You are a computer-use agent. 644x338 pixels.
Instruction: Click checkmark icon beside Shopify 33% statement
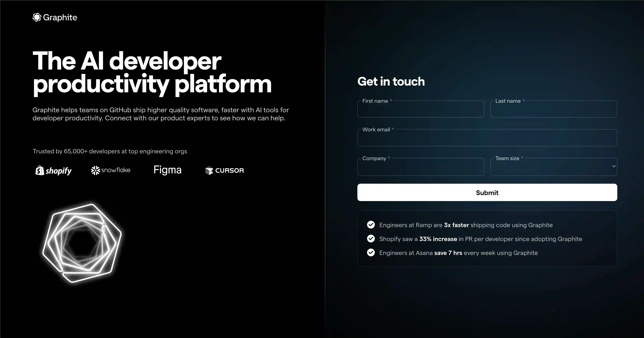click(x=371, y=239)
